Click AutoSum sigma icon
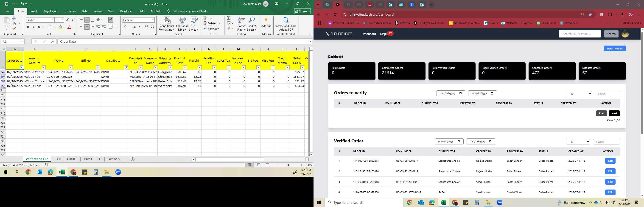Image resolution: width=644 pixels, height=207 pixels. 229,18
